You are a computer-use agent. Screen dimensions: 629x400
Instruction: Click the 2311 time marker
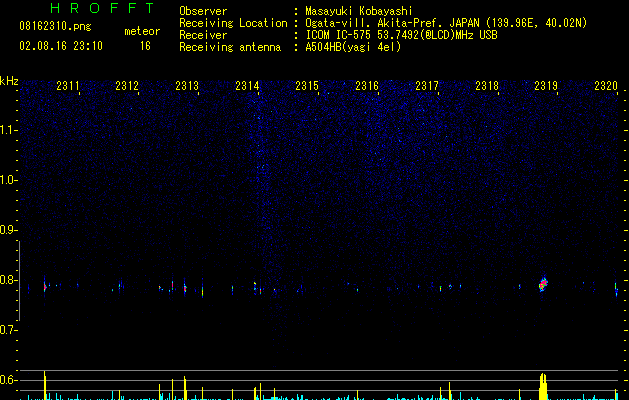click(68, 86)
